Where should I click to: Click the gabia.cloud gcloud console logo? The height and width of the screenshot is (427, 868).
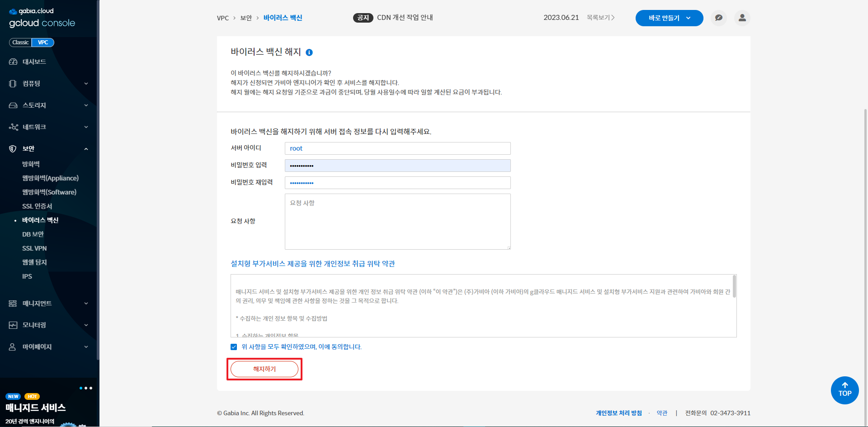[42, 18]
